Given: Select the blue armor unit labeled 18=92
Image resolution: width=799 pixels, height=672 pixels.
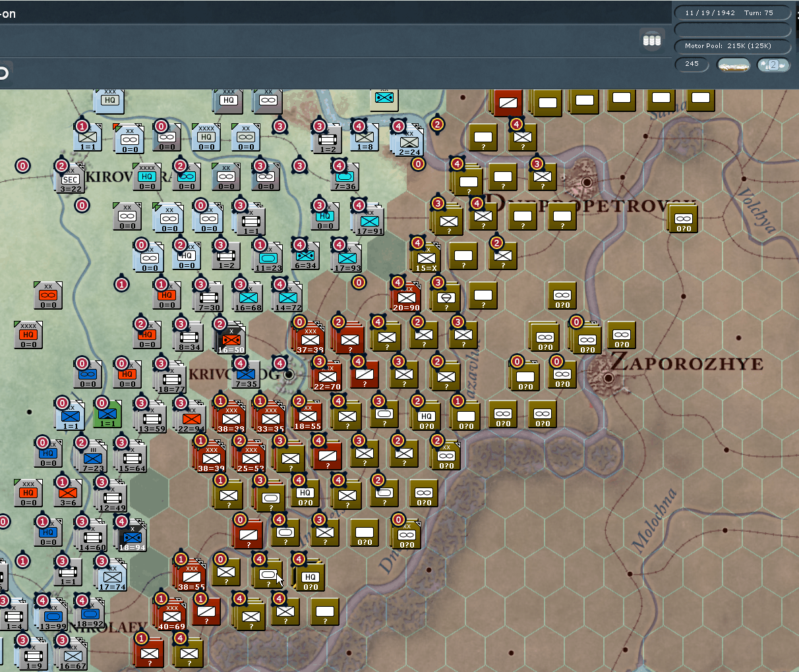Looking at the screenshot, I should tap(90, 614).
